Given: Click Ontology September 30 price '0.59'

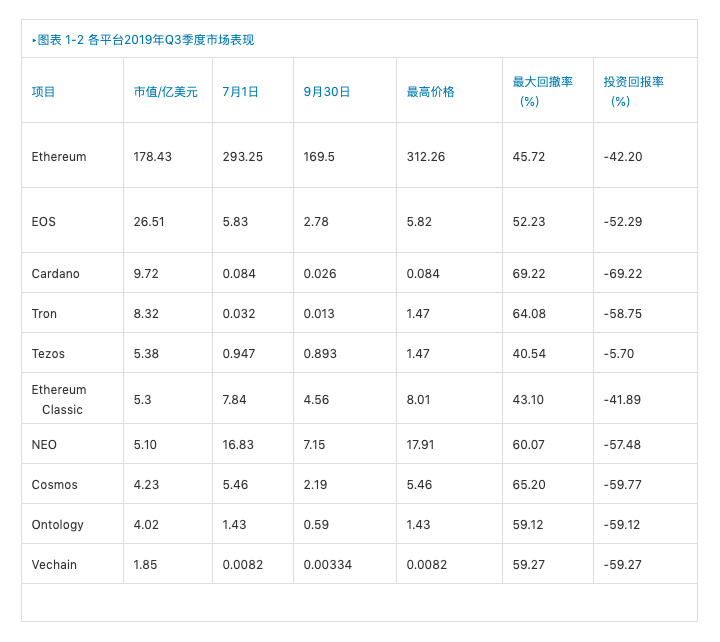Looking at the screenshot, I should pos(316,524).
